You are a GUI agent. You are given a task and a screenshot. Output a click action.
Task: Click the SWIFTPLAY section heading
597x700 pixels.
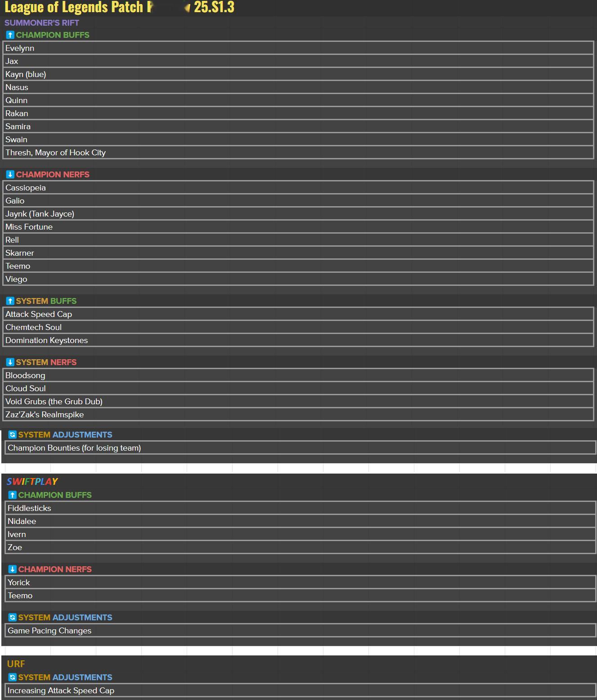pyautogui.click(x=32, y=482)
